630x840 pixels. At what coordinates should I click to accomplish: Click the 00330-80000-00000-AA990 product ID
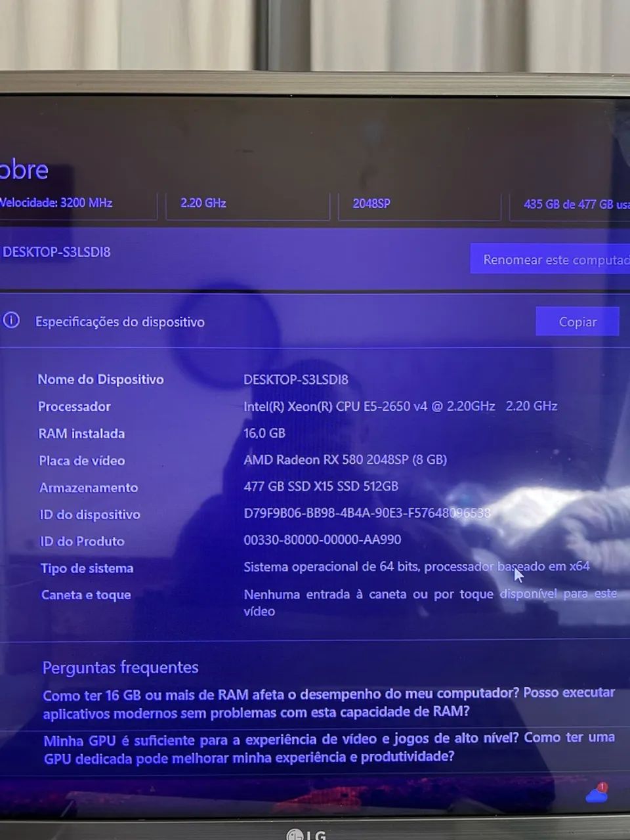click(x=322, y=539)
